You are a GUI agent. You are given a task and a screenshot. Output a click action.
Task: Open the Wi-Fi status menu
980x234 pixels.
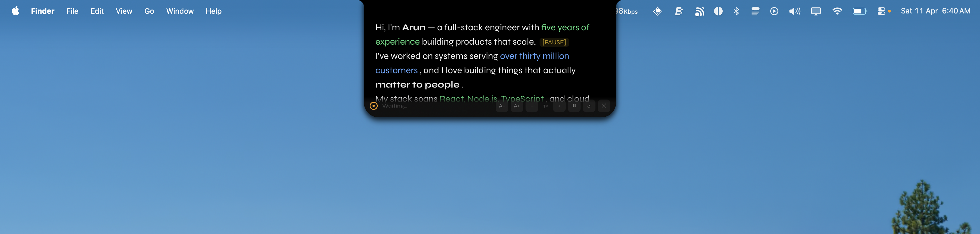coord(837,11)
